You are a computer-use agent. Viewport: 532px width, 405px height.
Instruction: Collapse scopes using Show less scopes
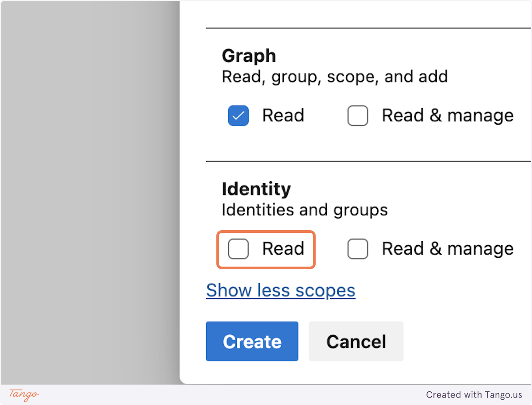tap(280, 291)
